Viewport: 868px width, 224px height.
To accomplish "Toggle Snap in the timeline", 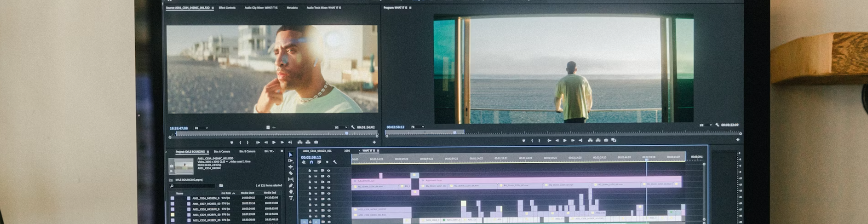I will click(312, 162).
